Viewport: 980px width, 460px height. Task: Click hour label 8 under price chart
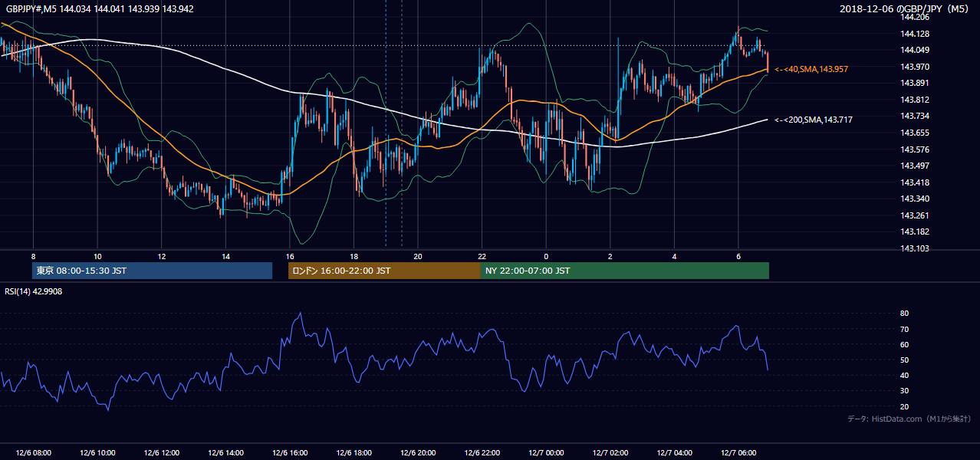point(33,256)
